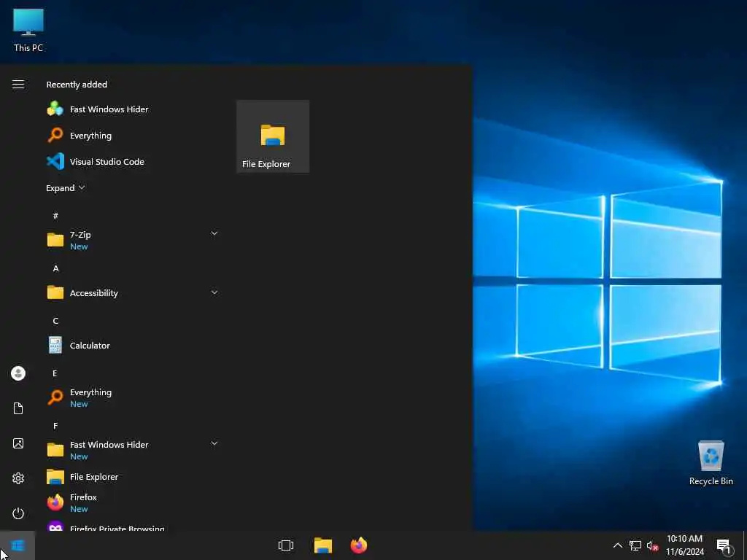
Task: Select the Recycle Bin desktop icon
Action: coord(711,463)
